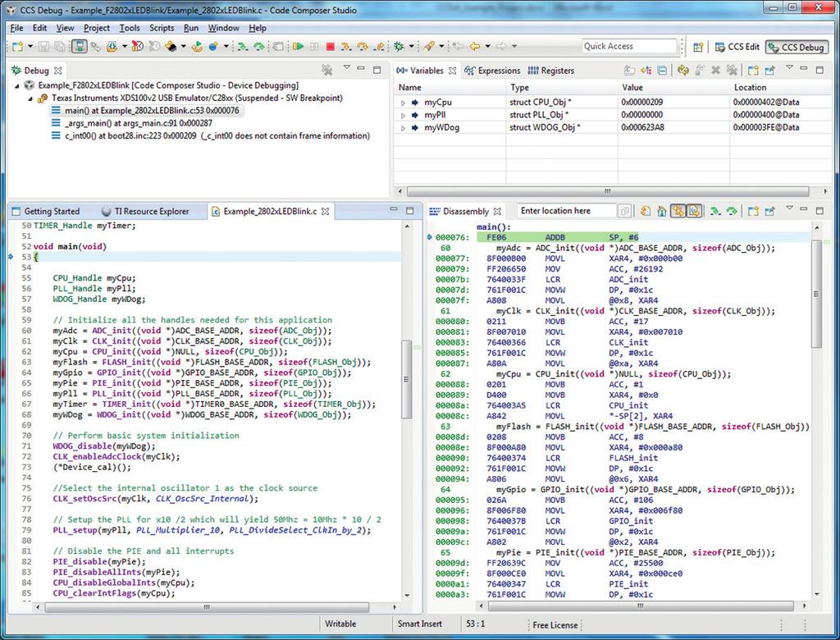
Task: Toggle Show Source in Disassembly toolbar
Action: [x=694, y=211]
